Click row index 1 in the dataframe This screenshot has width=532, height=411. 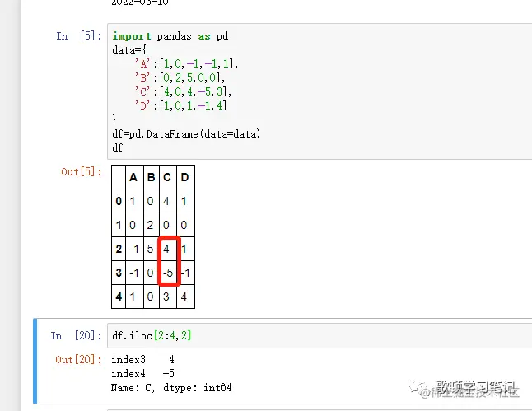click(x=119, y=225)
